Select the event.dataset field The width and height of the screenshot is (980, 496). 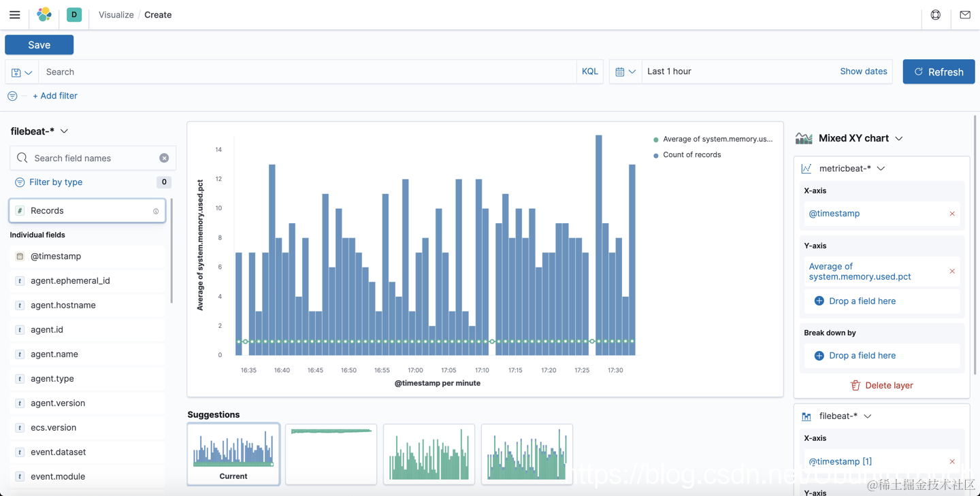[x=87, y=452]
